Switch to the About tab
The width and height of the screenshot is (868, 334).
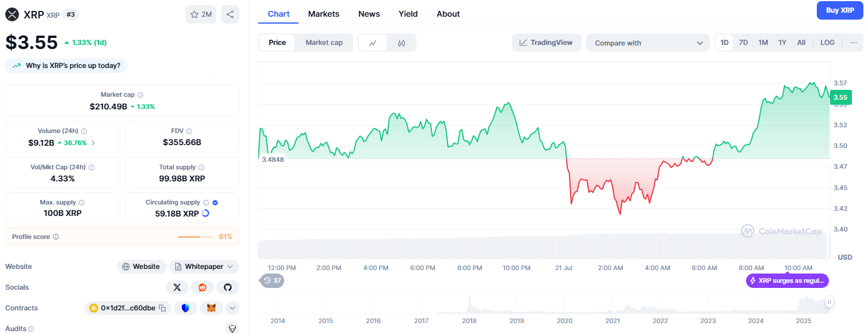coord(448,14)
